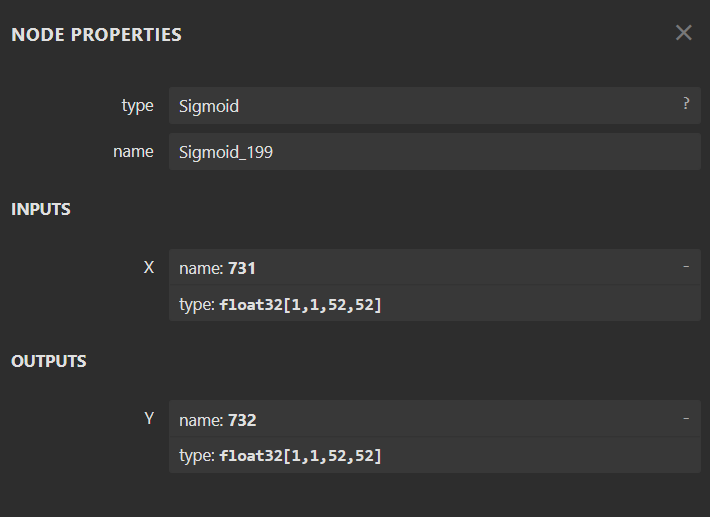The width and height of the screenshot is (710, 517).
Task: Click the NODE PROPERTIES title
Action: (x=96, y=35)
